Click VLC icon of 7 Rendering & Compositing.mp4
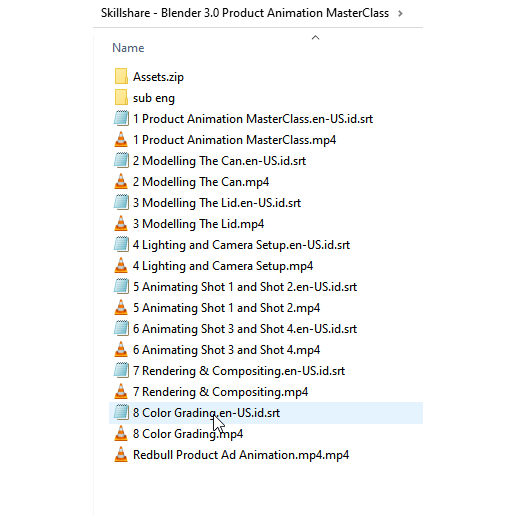The width and height of the screenshot is (516, 516). 121,392
